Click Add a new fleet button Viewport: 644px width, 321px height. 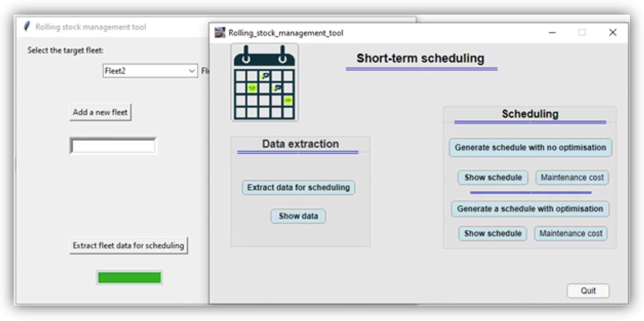coord(100,112)
